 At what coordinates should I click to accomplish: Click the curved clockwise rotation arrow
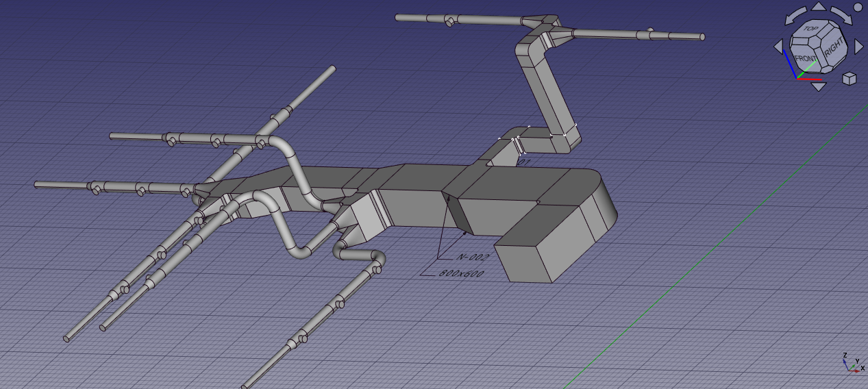[841, 15]
